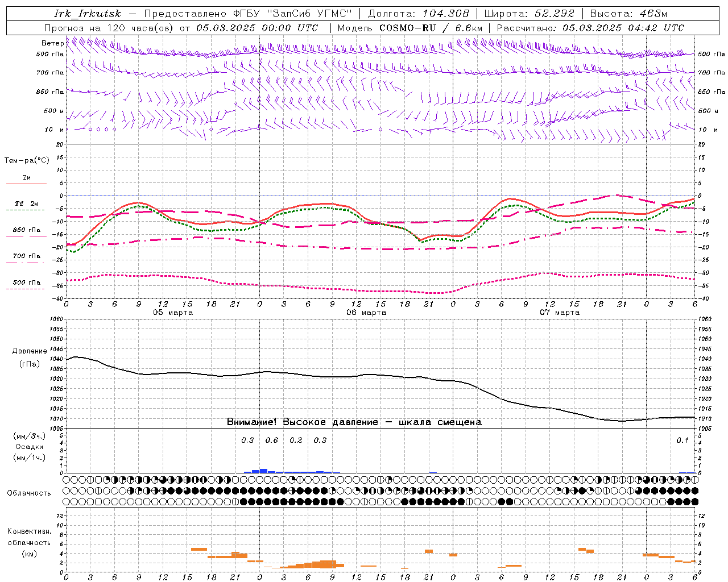
Task: Select the Предоставлено ФГБУ "ЗапСиб УГМС" provider text
Action: click(249, 14)
